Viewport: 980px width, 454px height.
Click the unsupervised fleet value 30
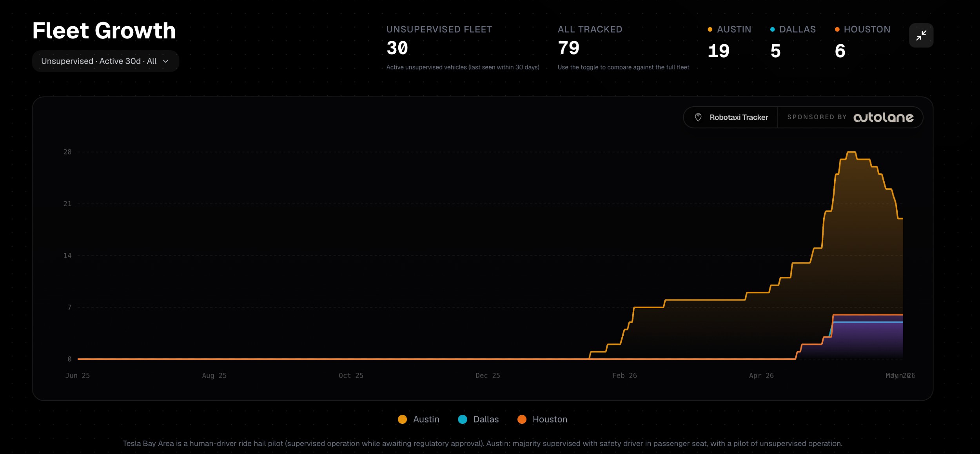tap(397, 48)
